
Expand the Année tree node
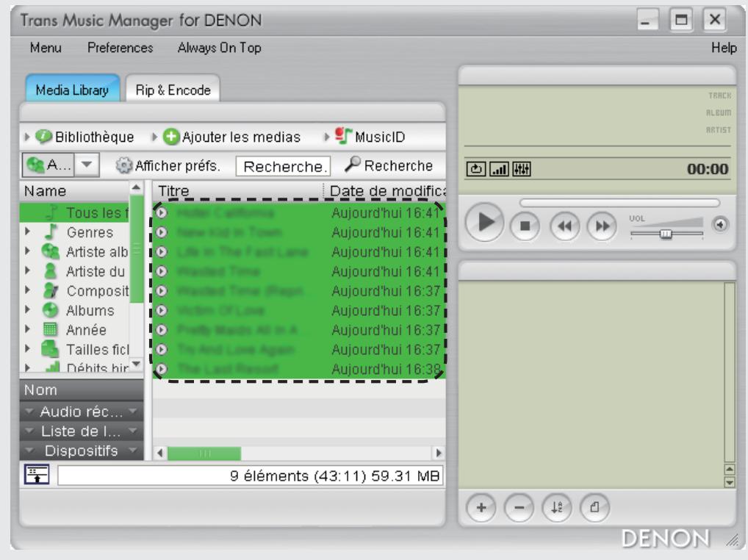28,330
